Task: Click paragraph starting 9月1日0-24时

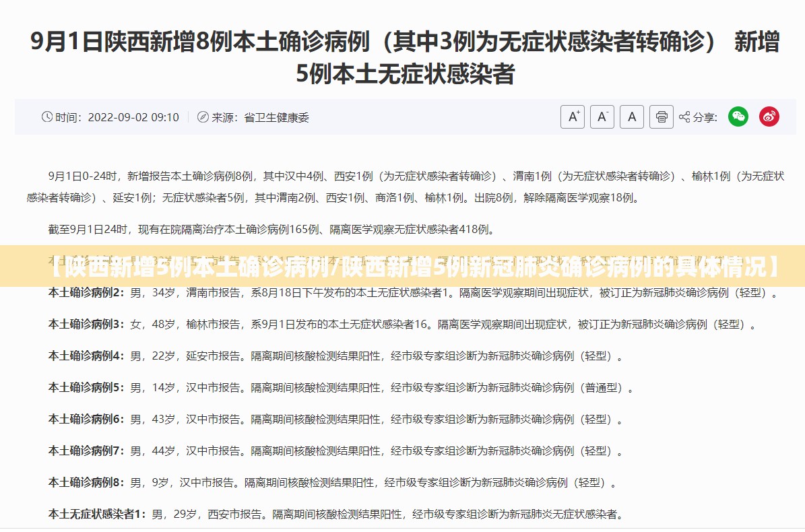Action: pos(406,187)
